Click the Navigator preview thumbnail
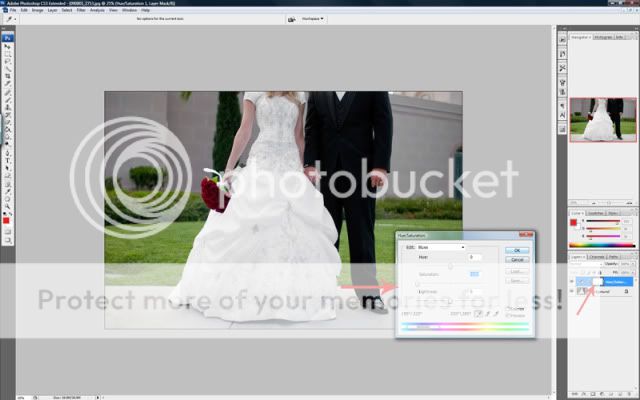This screenshot has height=400, width=640. (603, 120)
